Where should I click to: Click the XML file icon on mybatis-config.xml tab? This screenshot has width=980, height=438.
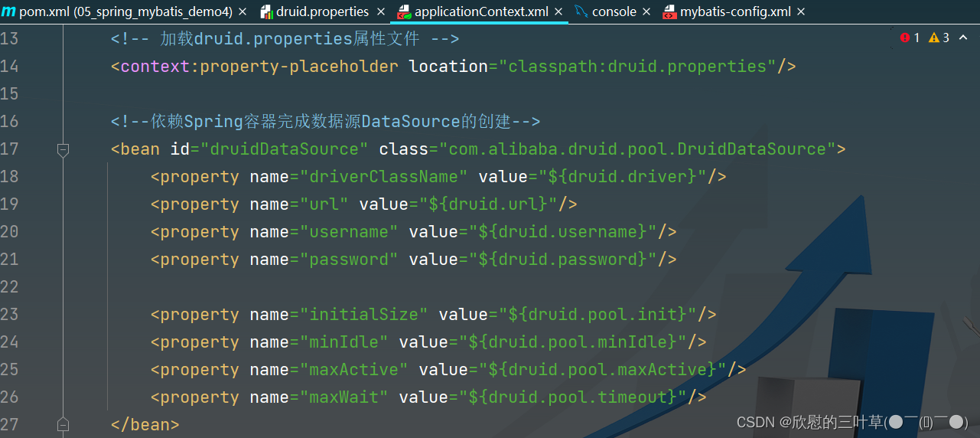669,11
